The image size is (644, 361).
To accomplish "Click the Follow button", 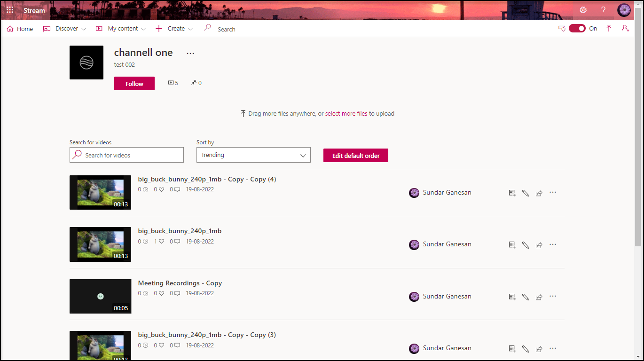I will pyautogui.click(x=134, y=84).
